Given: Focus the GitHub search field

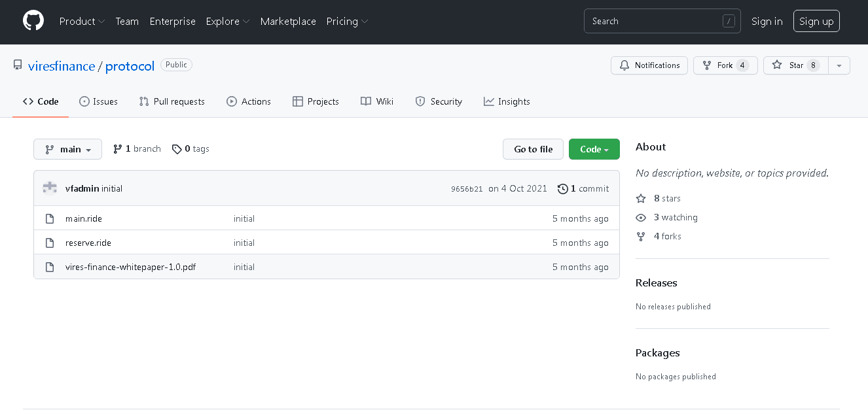Looking at the screenshot, I should pos(655,22).
